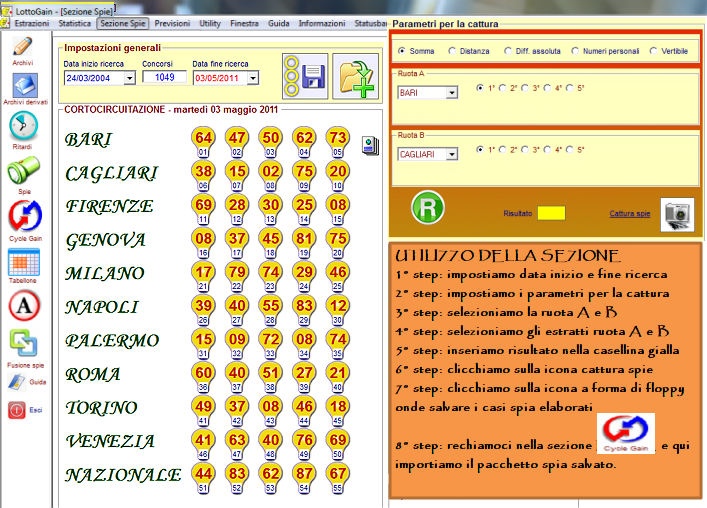Image resolution: width=707 pixels, height=508 pixels.
Task: Open the Sezione Spie menu
Action: point(123,23)
